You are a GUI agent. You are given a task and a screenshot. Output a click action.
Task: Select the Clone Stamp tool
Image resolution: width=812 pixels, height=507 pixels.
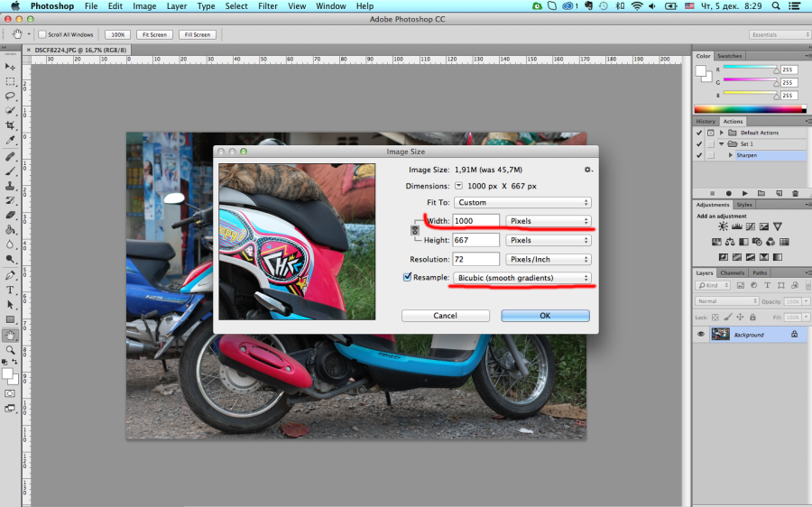click(x=10, y=186)
